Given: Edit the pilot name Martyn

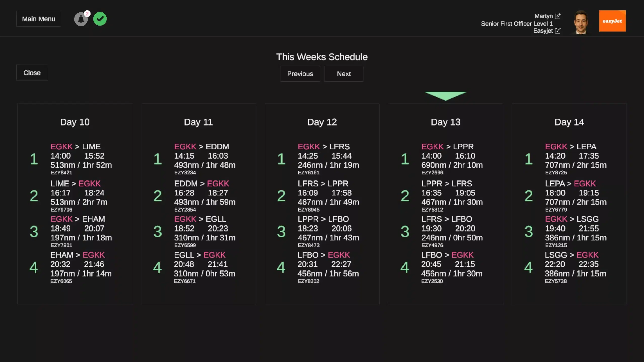Looking at the screenshot, I should coord(558,16).
